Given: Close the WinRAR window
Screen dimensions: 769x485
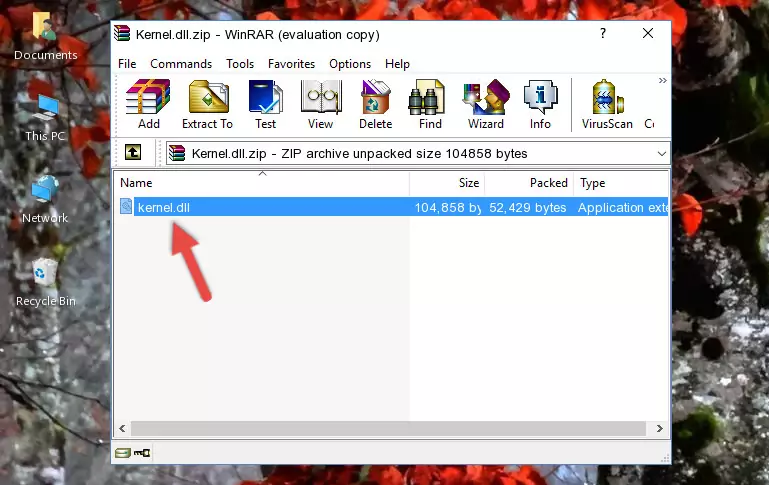Looking at the screenshot, I should (648, 33).
